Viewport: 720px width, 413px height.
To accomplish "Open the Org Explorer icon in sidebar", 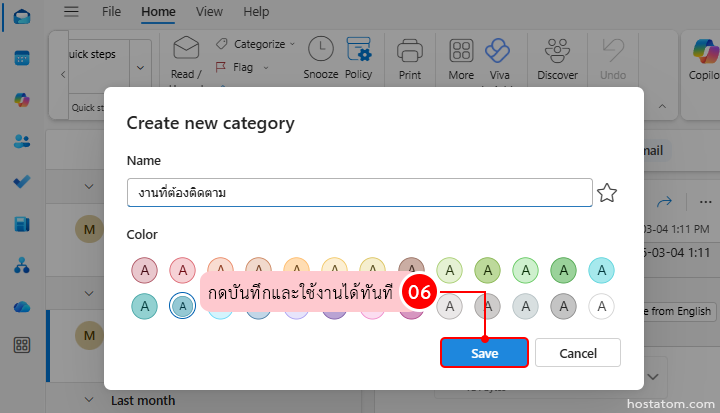I will pos(22,265).
